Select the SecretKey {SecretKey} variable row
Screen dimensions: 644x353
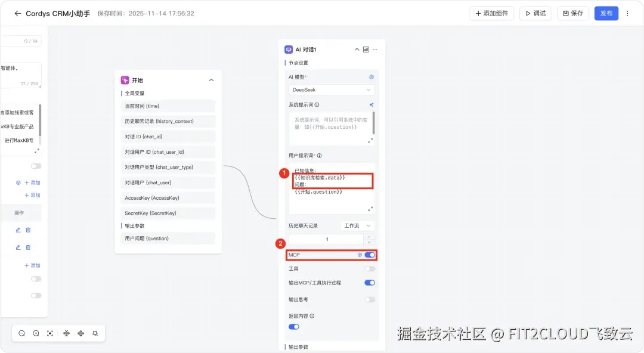(168, 213)
